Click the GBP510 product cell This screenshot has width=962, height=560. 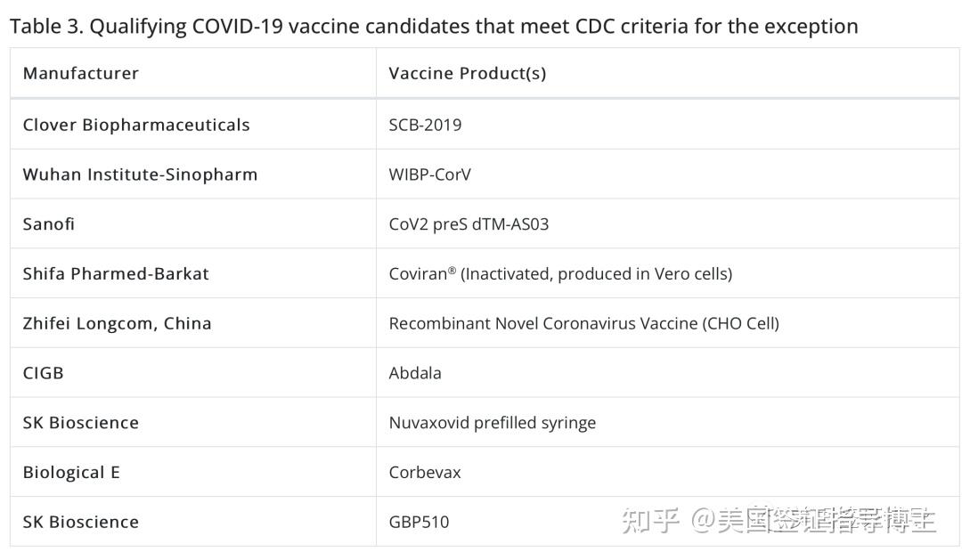pos(419,522)
